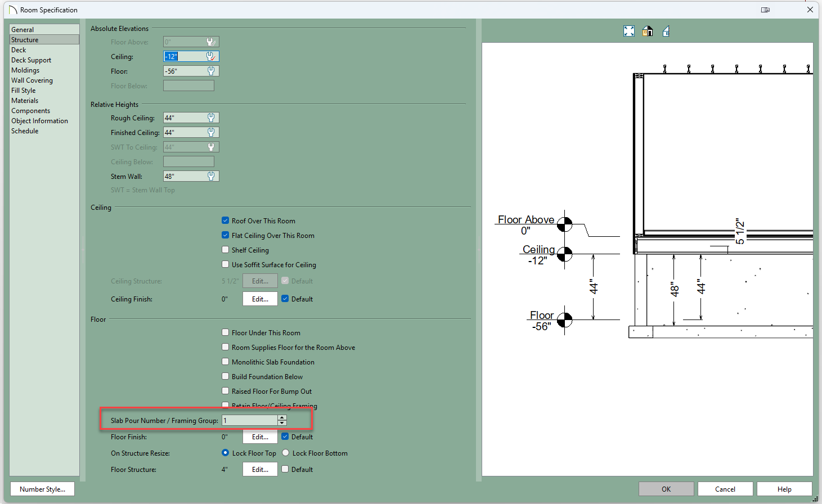Image resolution: width=822 pixels, height=504 pixels.
Task: Click the wrench icon in Stem Wall field
Action: click(211, 177)
